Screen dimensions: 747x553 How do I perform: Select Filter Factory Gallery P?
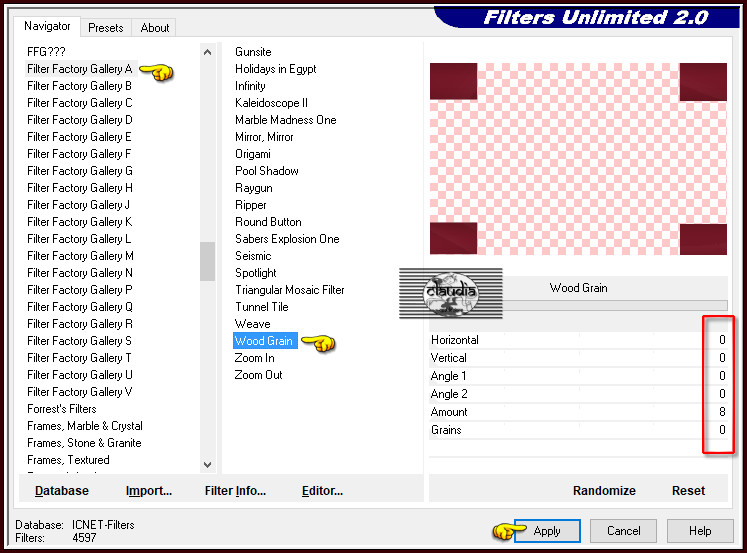(80, 290)
